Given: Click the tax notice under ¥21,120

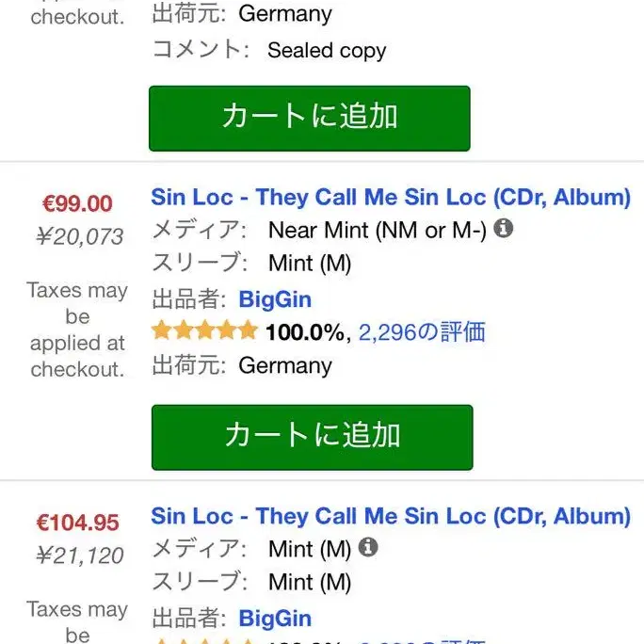Looking at the screenshot, I should [77, 621].
